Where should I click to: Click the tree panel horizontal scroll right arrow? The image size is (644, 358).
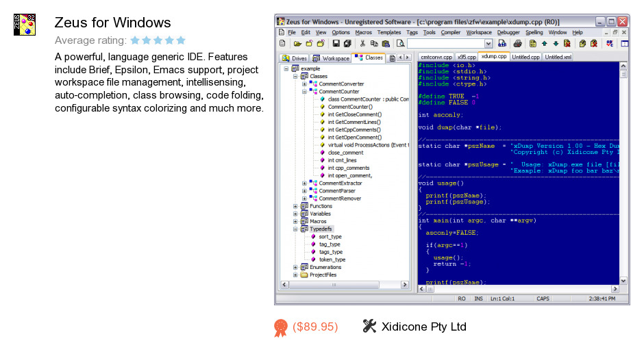coord(404,285)
